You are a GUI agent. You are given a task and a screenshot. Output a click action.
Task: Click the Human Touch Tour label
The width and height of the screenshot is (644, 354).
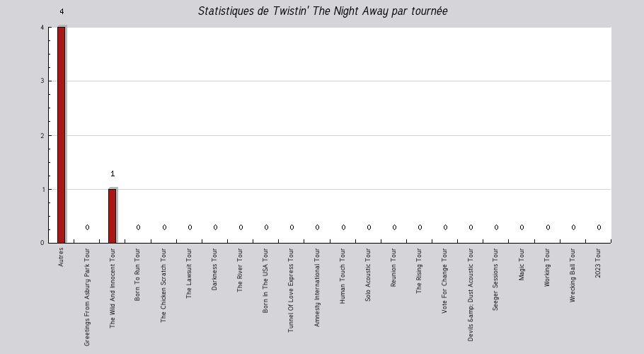(x=342, y=276)
